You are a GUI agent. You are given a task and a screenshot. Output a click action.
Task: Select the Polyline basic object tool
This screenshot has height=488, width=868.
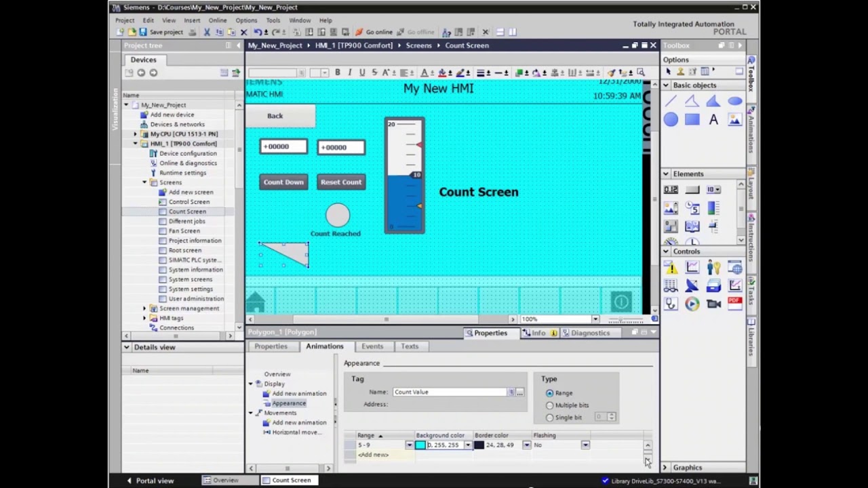pos(692,101)
